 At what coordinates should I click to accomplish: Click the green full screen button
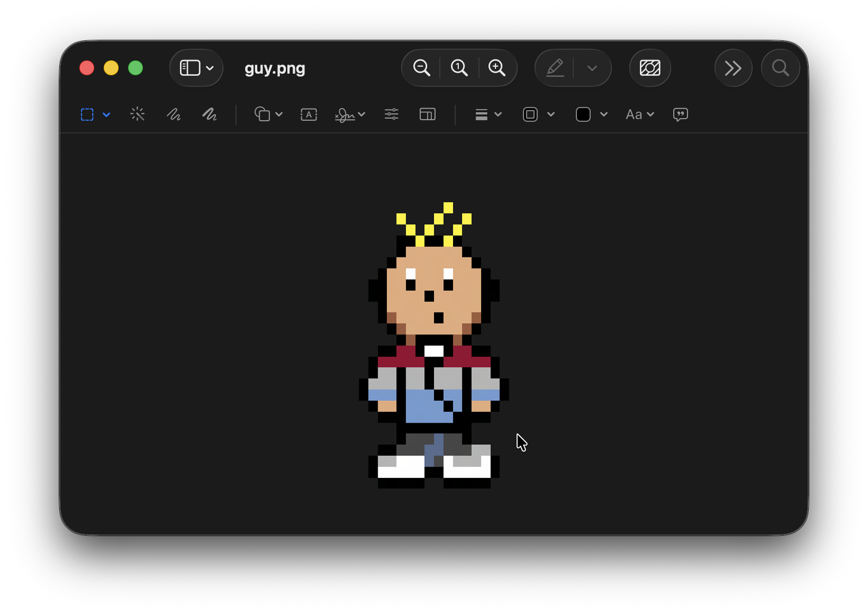136,68
